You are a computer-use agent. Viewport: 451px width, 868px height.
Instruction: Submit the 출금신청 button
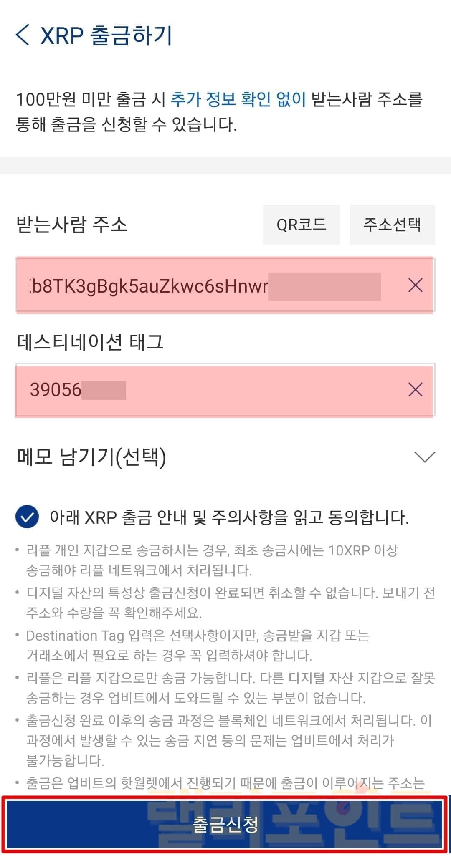click(x=225, y=824)
